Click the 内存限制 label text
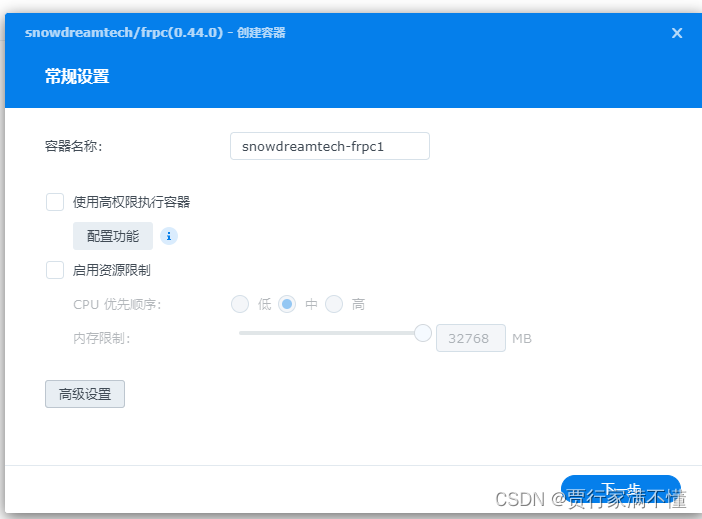702x519 pixels. pos(102,338)
